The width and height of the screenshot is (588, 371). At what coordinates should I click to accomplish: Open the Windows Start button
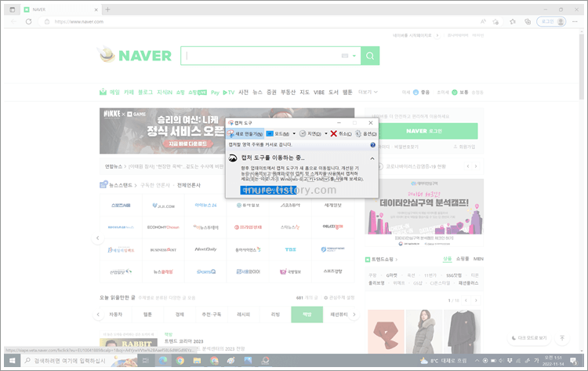point(13,361)
